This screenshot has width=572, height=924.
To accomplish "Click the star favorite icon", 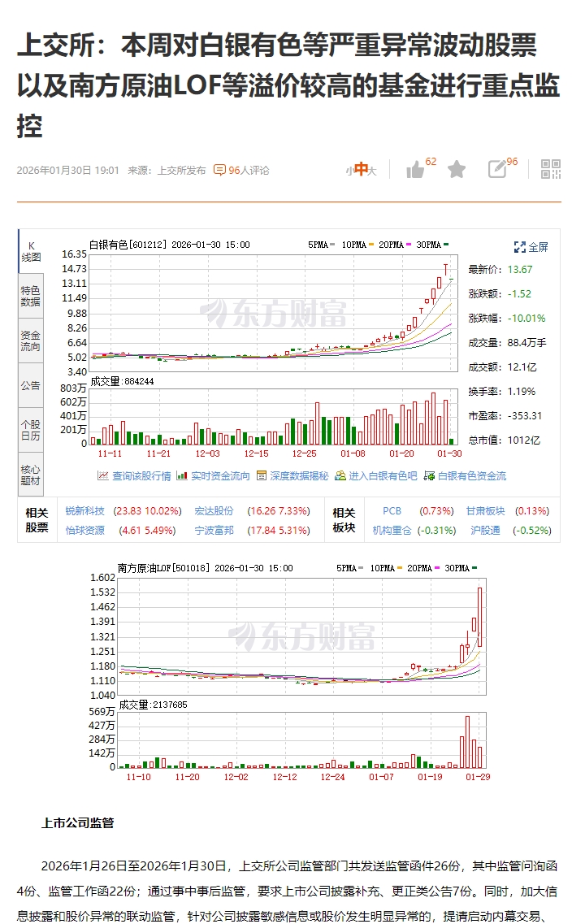I will [x=457, y=170].
